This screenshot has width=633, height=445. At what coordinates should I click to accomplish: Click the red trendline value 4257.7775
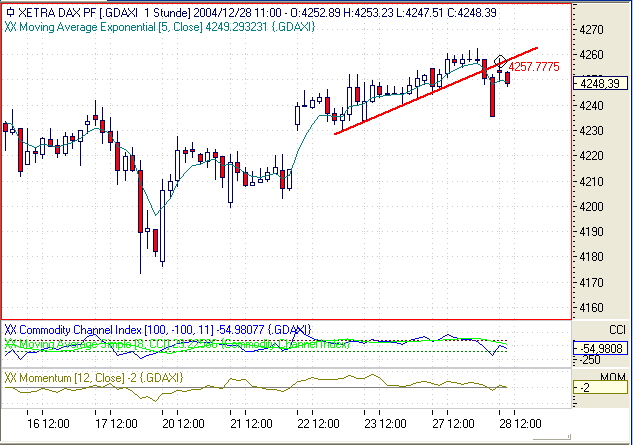pyautogui.click(x=534, y=67)
